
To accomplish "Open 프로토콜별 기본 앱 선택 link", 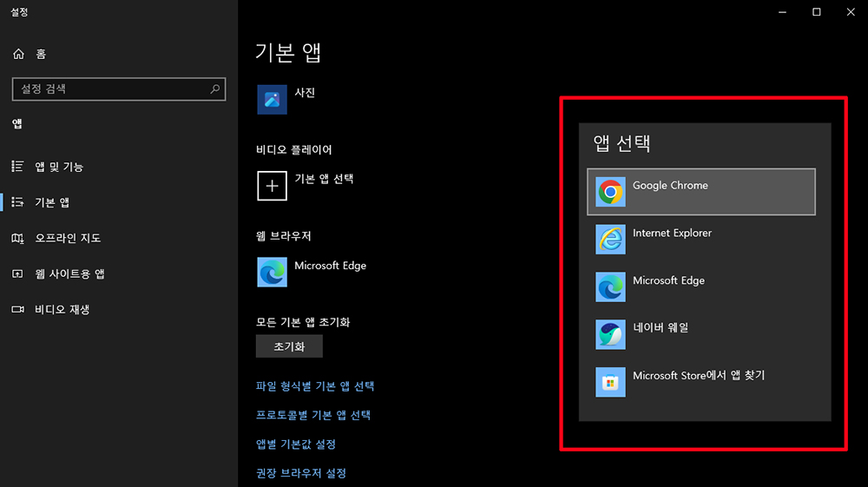I will click(x=313, y=415).
